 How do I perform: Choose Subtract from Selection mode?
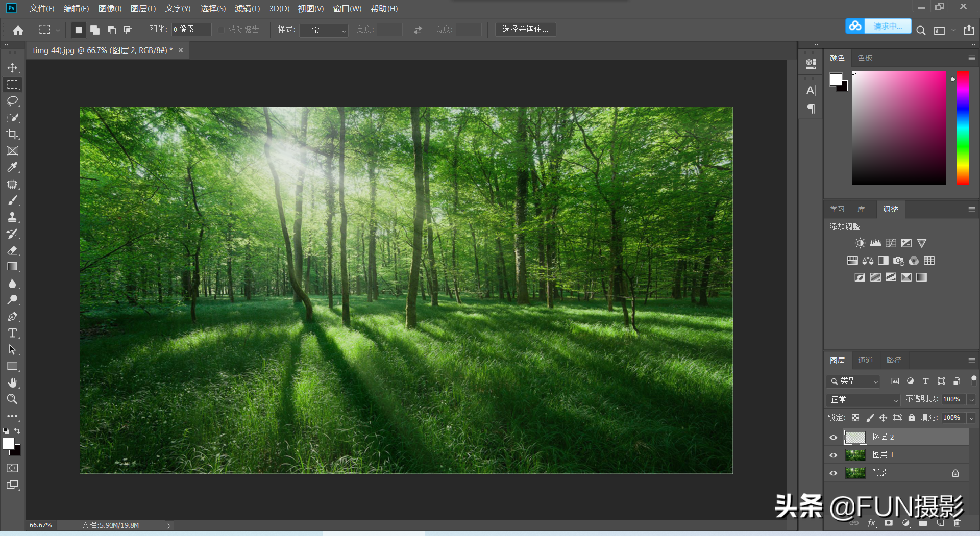(112, 30)
